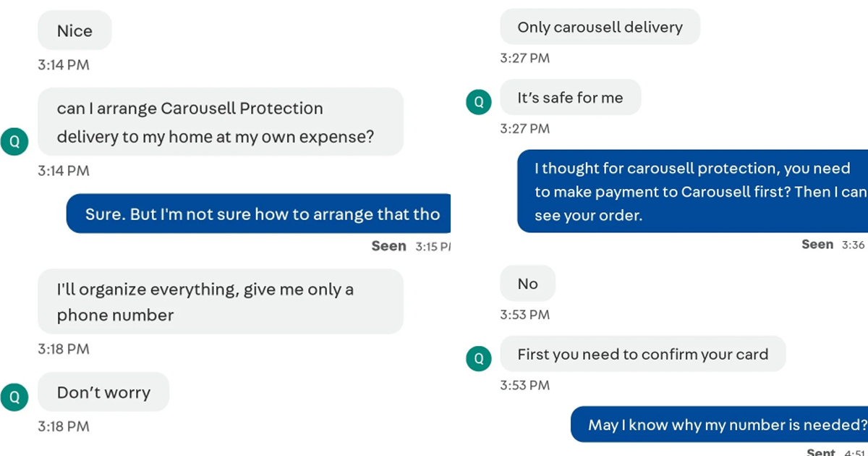Select the Carousell Protection delivery question bubble
The image size is (868, 456).
218,122
